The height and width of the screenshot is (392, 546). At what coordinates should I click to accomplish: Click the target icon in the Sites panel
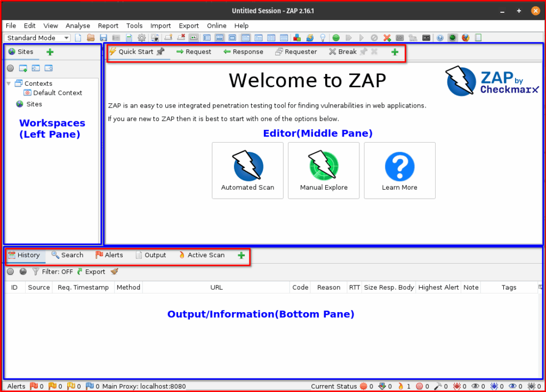click(11, 68)
